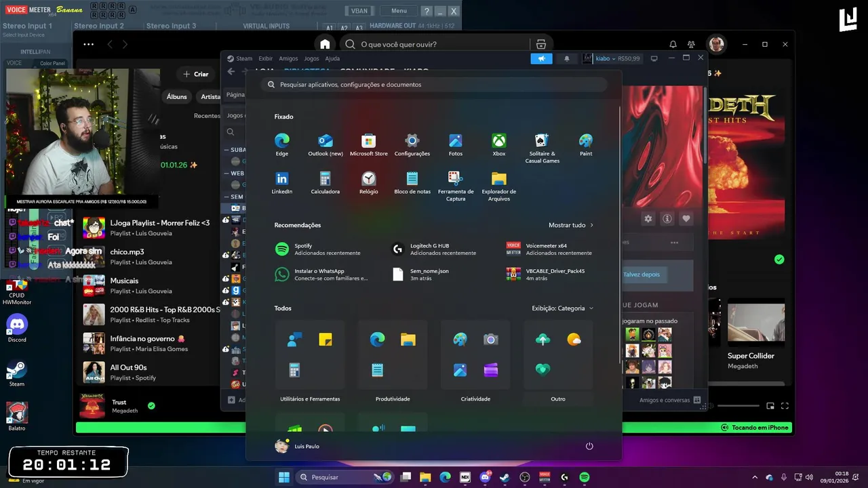Image resolution: width=868 pixels, height=488 pixels.
Task: Open Configurações from pinned apps
Action: point(412,144)
